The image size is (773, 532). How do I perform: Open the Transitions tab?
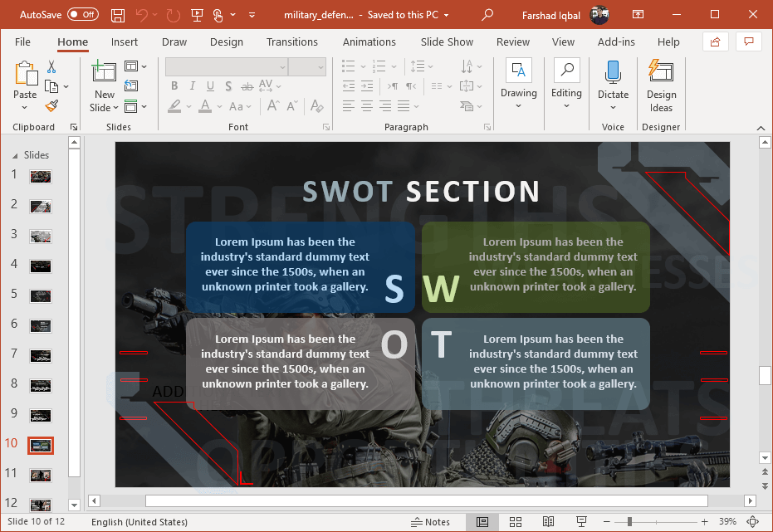[291, 42]
